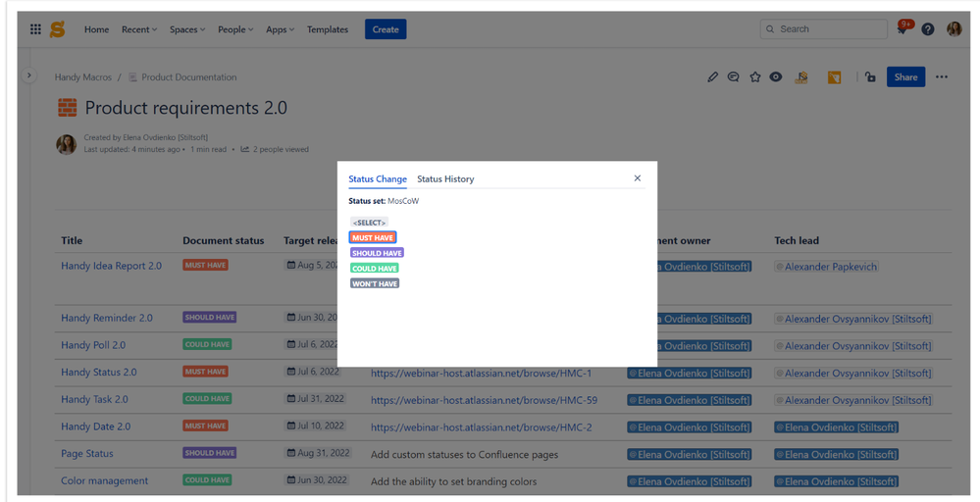This screenshot has height=502, width=980.
Task: Click the search magnifier icon
Action: [771, 29]
